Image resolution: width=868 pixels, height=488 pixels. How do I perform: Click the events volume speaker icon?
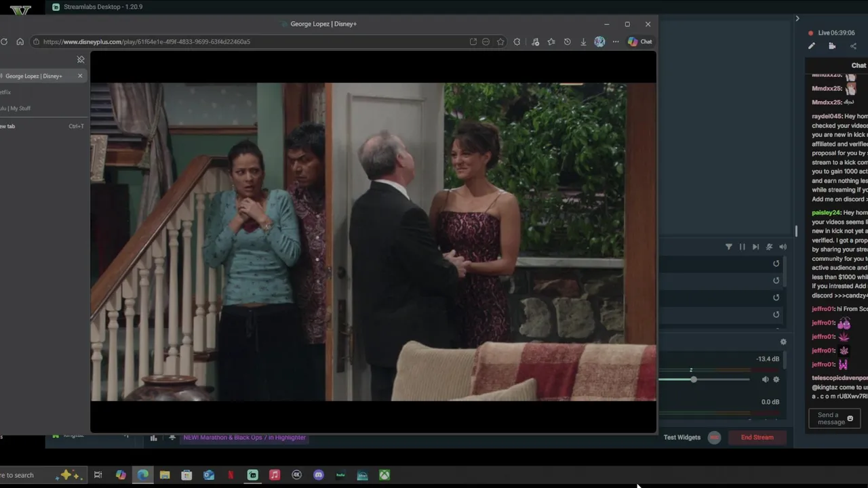pyautogui.click(x=783, y=247)
